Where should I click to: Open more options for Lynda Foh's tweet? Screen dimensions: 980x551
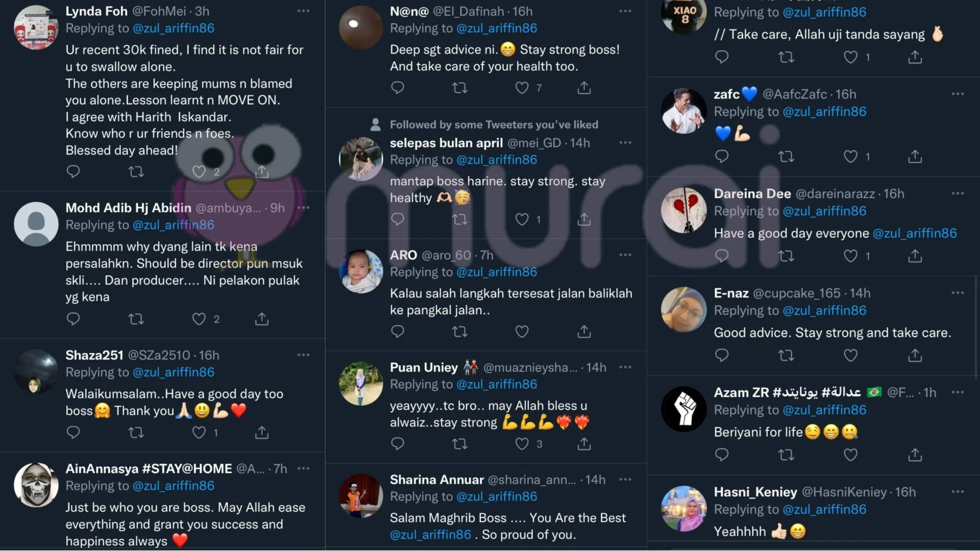[x=304, y=11]
